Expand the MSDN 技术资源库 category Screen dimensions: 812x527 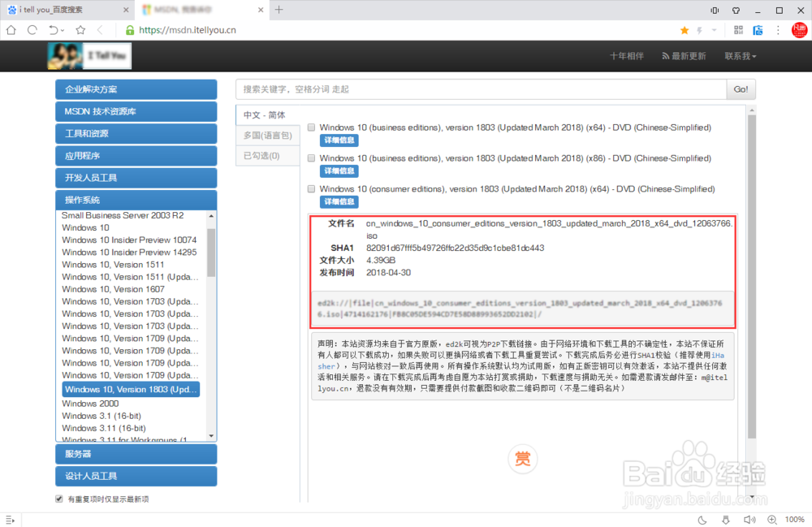click(136, 111)
